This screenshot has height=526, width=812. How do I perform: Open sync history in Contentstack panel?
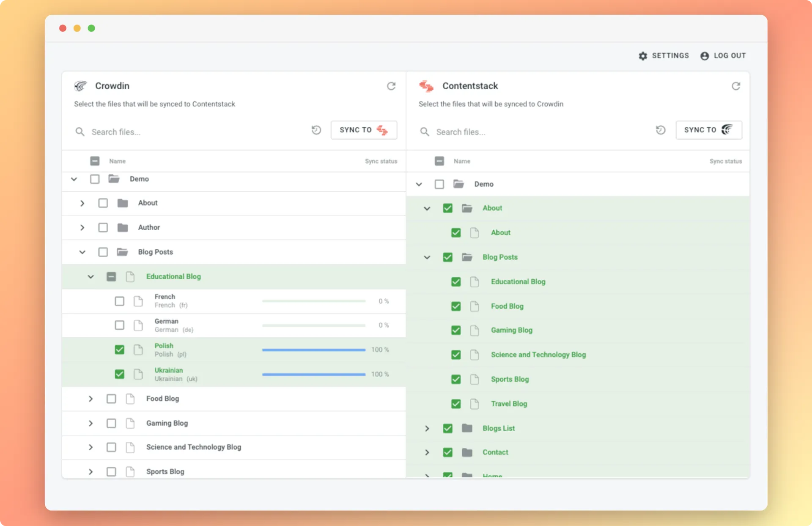coord(661,130)
